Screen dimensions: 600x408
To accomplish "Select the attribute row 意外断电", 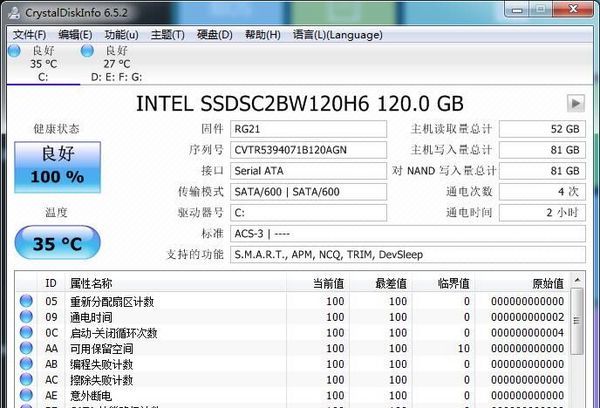I will [x=292, y=395].
